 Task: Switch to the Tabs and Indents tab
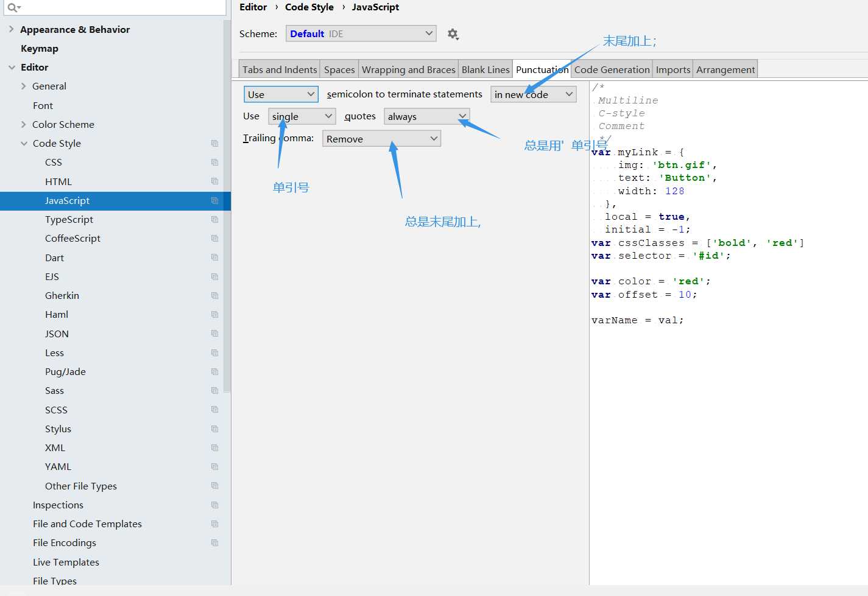280,69
